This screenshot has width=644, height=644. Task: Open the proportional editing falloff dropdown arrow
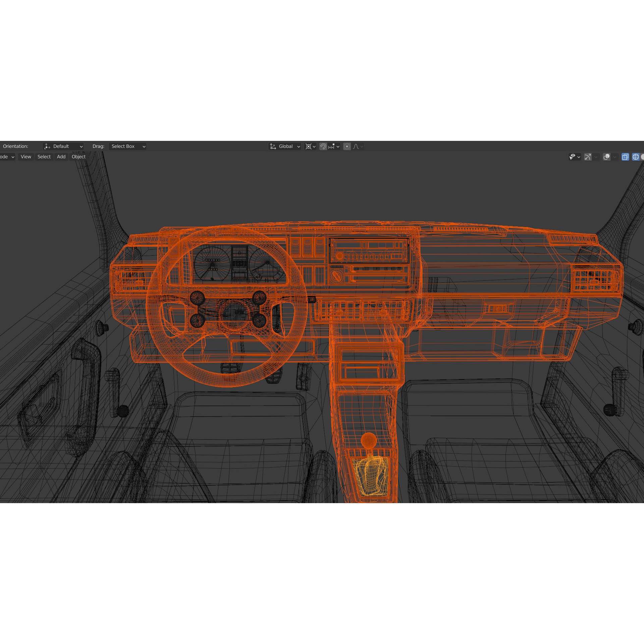(x=362, y=147)
